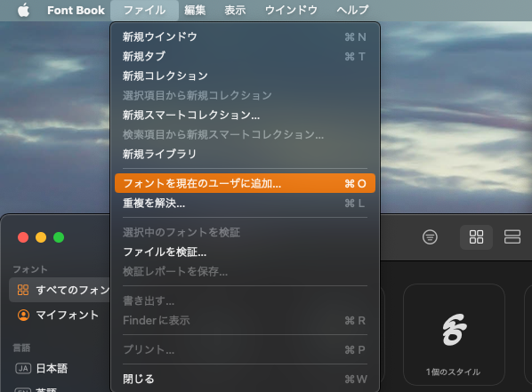Click the filter icon in the toolbar
This screenshot has width=532, height=392.
[x=430, y=237]
